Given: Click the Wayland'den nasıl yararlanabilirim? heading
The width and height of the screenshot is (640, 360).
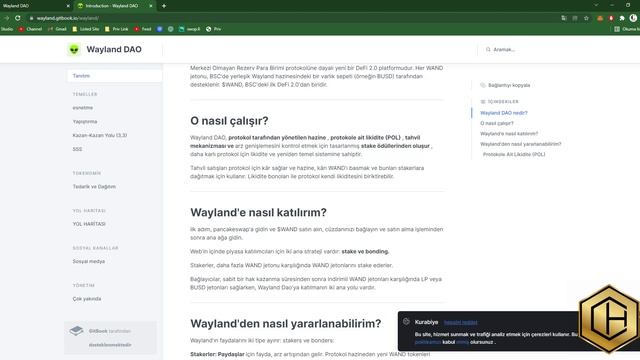Looking at the screenshot, I should point(286,323).
